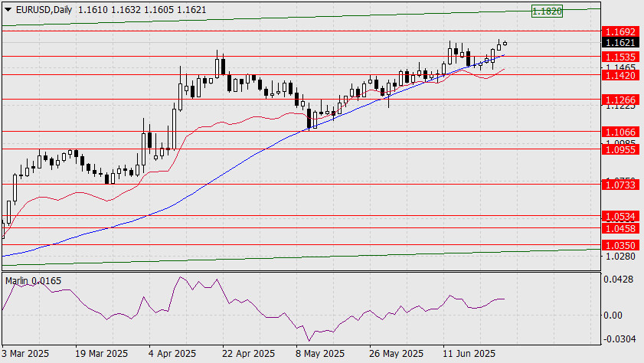Expand the EURUSD chart dropdown triangle
The image size is (644, 363).
point(8,9)
